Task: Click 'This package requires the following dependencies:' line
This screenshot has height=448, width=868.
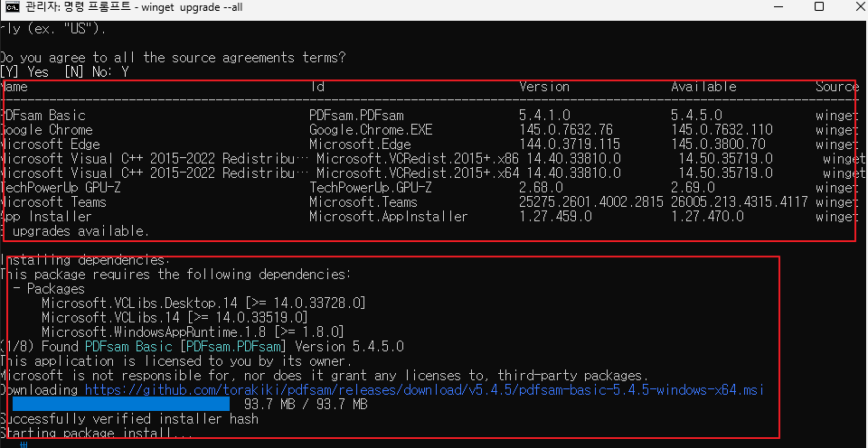Action: (176, 275)
